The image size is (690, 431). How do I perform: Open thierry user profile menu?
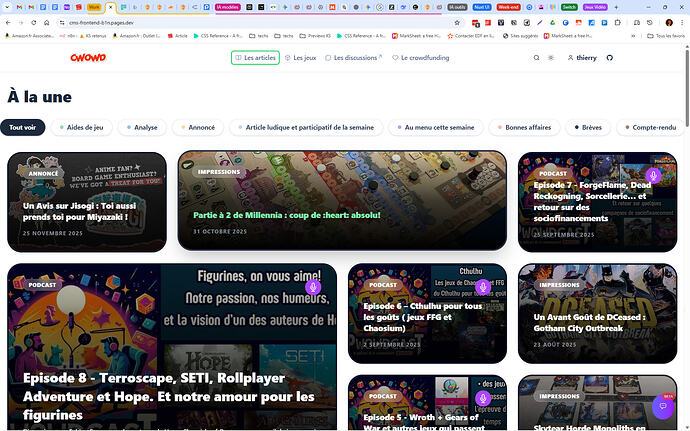pos(582,58)
